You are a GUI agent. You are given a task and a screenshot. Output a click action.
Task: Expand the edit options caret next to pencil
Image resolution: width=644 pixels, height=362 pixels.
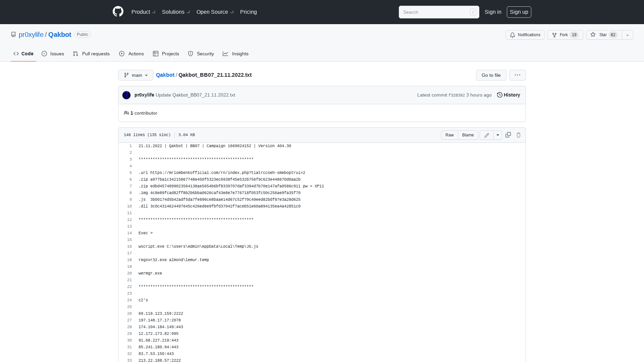[x=498, y=135]
